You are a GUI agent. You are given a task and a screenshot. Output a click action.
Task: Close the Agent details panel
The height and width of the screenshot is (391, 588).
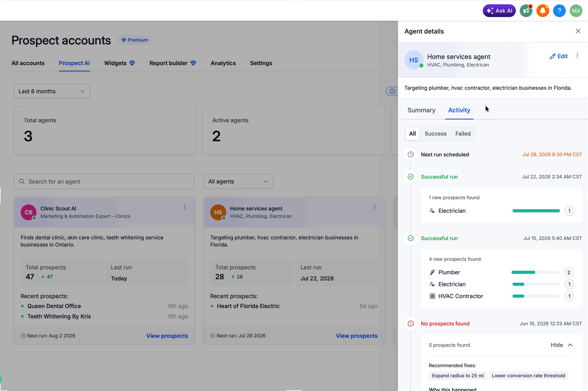tap(578, 31)
